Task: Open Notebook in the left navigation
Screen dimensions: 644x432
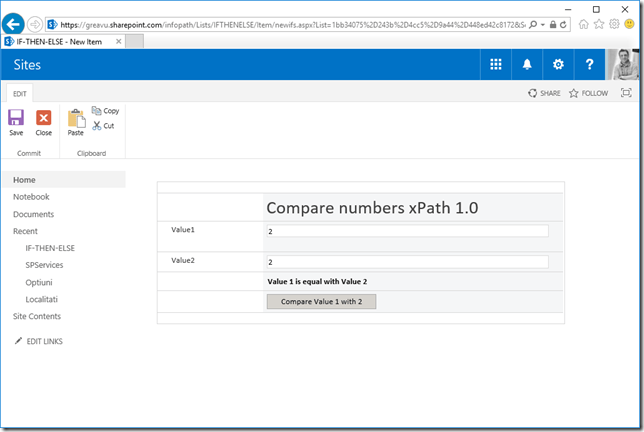Action: tap(31, 197)
